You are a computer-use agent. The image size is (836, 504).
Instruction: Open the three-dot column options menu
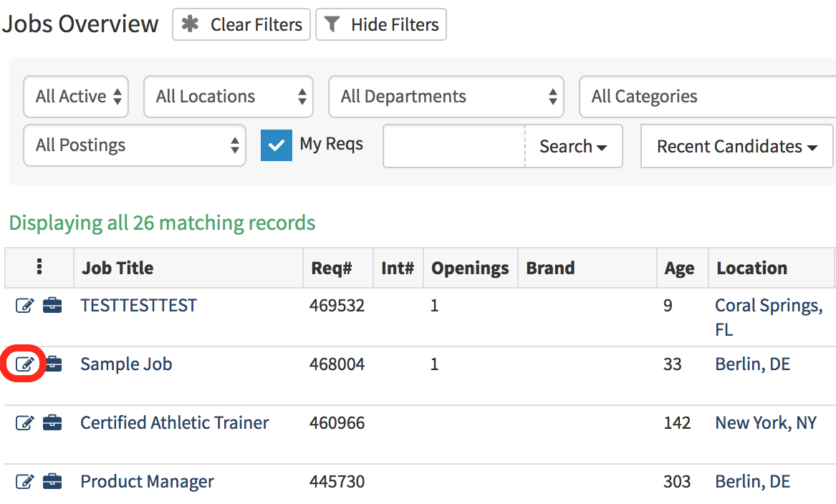(x=39, y=268)
